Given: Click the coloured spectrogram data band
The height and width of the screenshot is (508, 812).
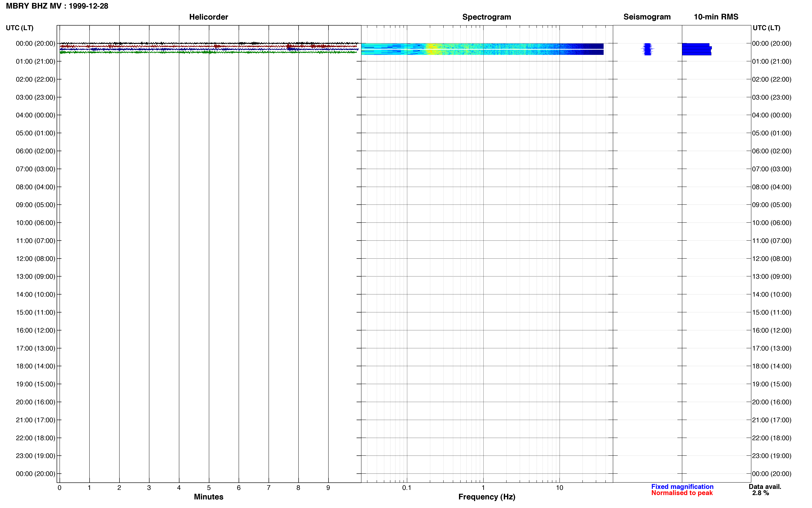Looking at the screenshot, I should pos(482,49).
